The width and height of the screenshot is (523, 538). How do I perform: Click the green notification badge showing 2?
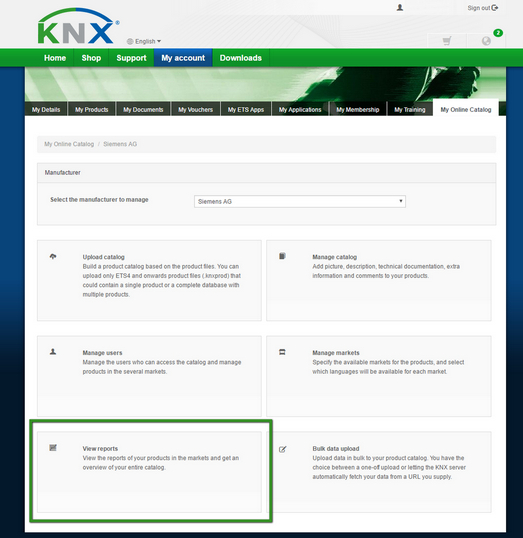tap(498, 33)
